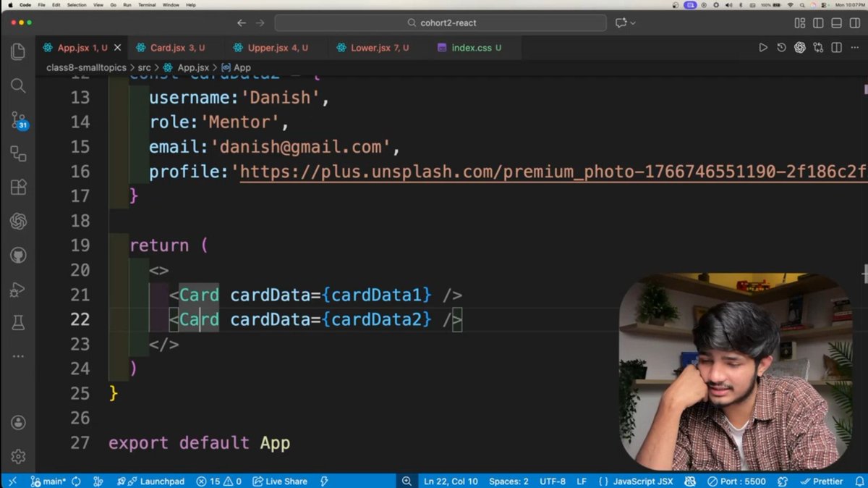Open the Manage gear menu
The height and width of the screenshot is (488, 868).
(x=18, y=457)
